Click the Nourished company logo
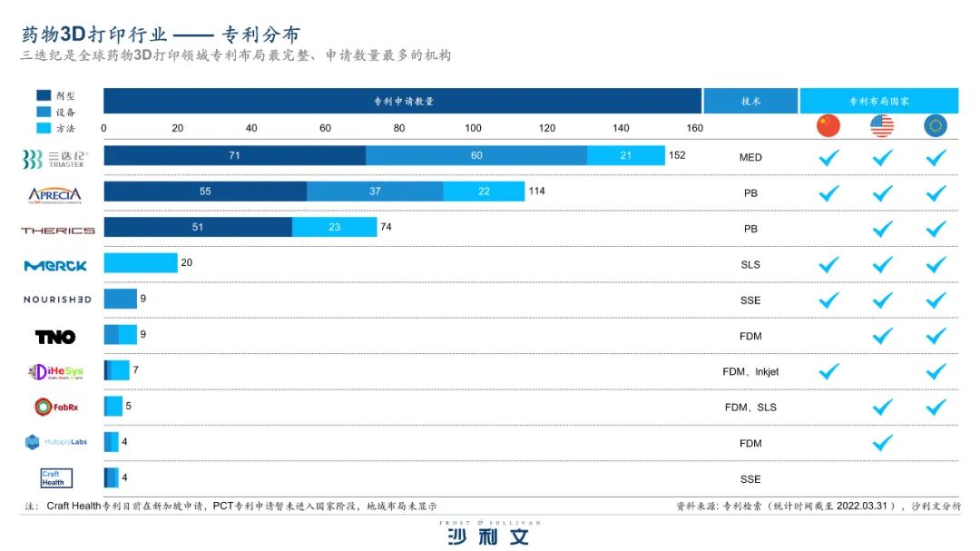 coord(57,300)
